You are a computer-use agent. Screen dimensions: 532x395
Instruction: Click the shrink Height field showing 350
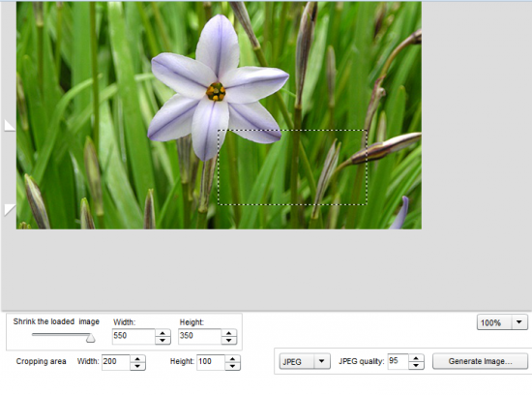point(200,337)
